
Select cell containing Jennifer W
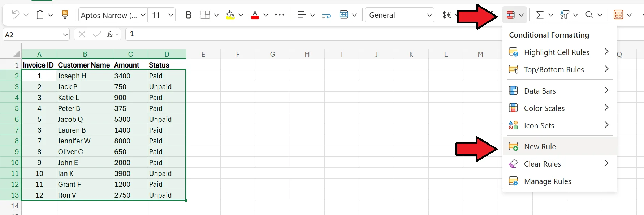[85, 141]
